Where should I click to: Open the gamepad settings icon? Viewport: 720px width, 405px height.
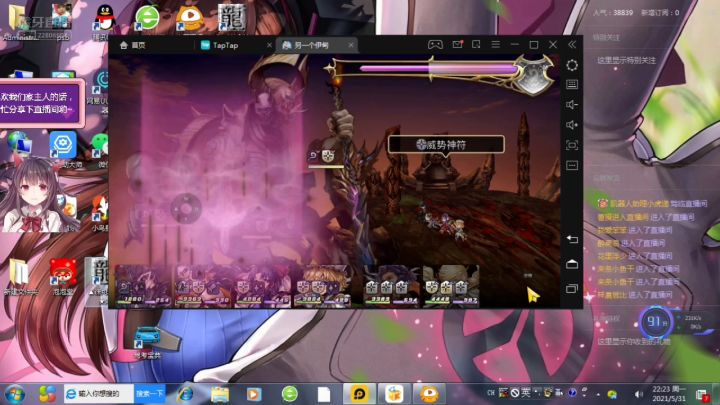(x=435, y=45)
